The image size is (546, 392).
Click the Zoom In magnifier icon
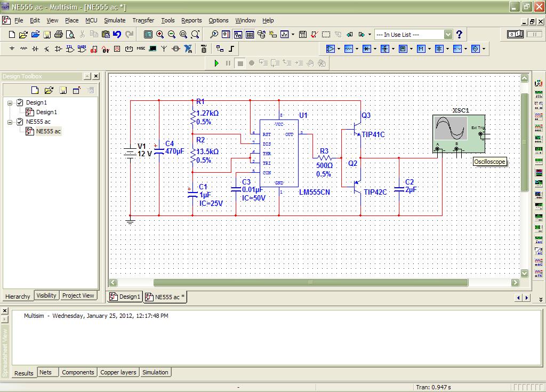click(x=160, y=35)
